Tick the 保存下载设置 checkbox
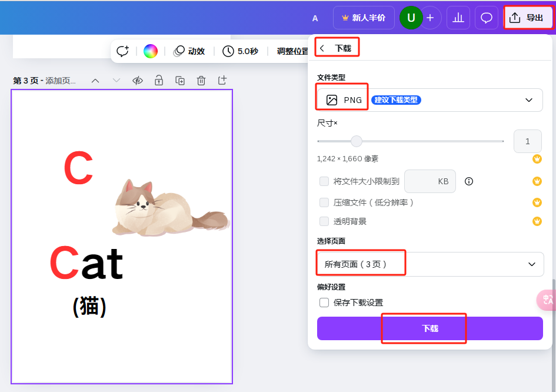 pos(324,303)
